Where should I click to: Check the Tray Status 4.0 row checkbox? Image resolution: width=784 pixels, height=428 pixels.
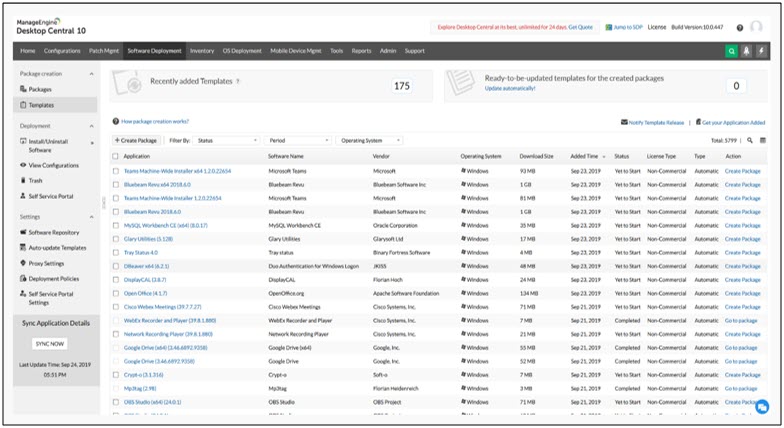[116, 252]
